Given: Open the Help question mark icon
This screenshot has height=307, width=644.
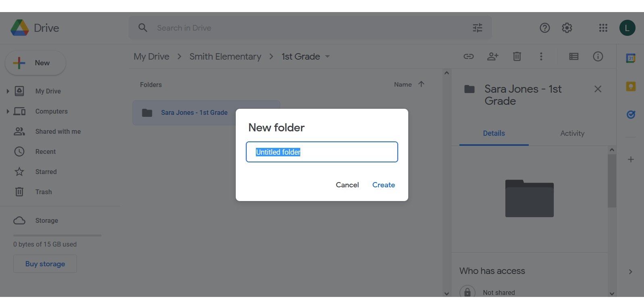Looking at the screenshot, I should point(545,28).
